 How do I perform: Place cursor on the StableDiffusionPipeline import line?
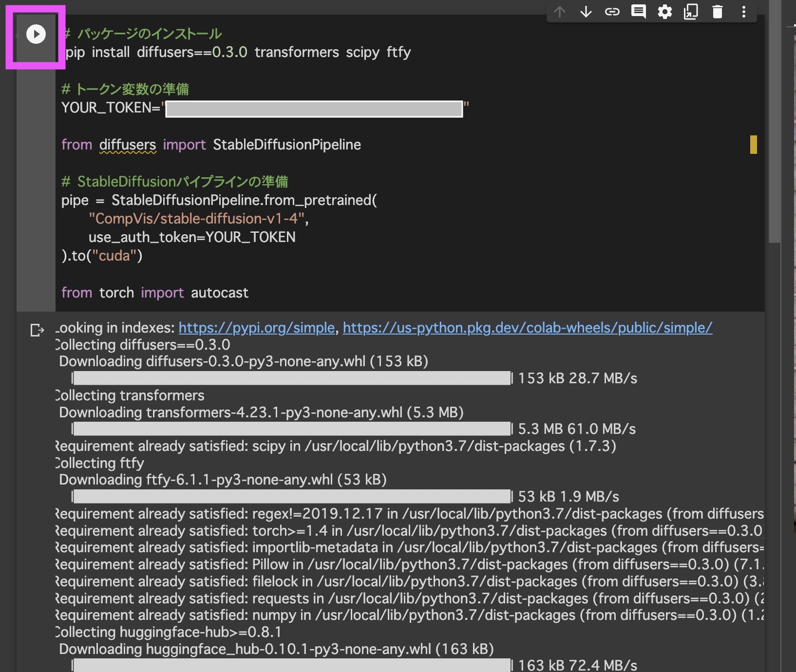tap(286, 144)
